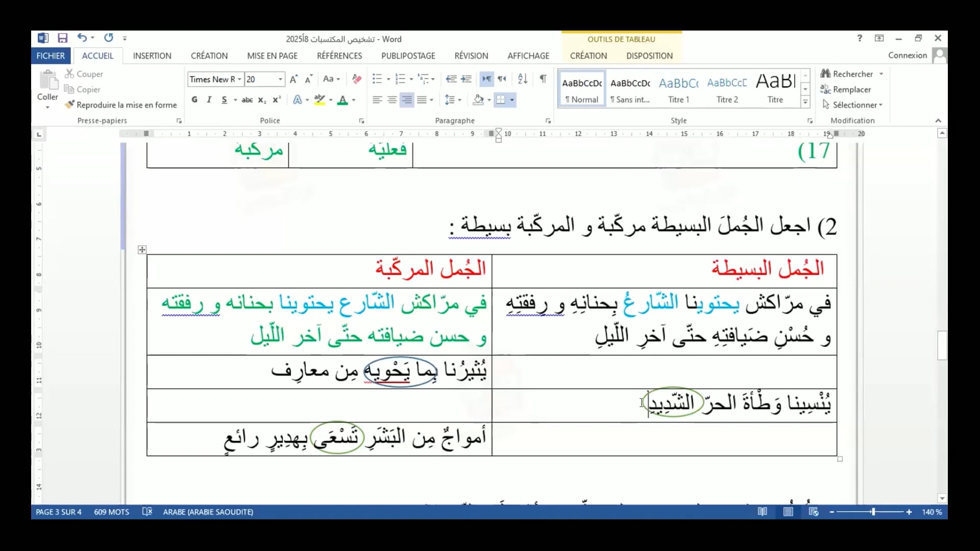
Task: Click the decrease indent icon
Action: [x=451, y=79]
